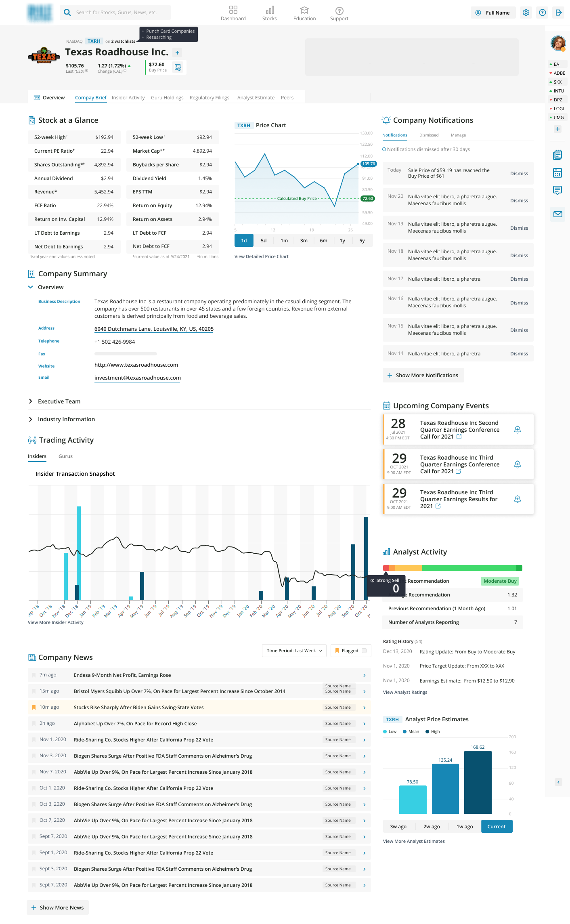
Task: Expand Show More Notifications
Action: tap(423, 375)
